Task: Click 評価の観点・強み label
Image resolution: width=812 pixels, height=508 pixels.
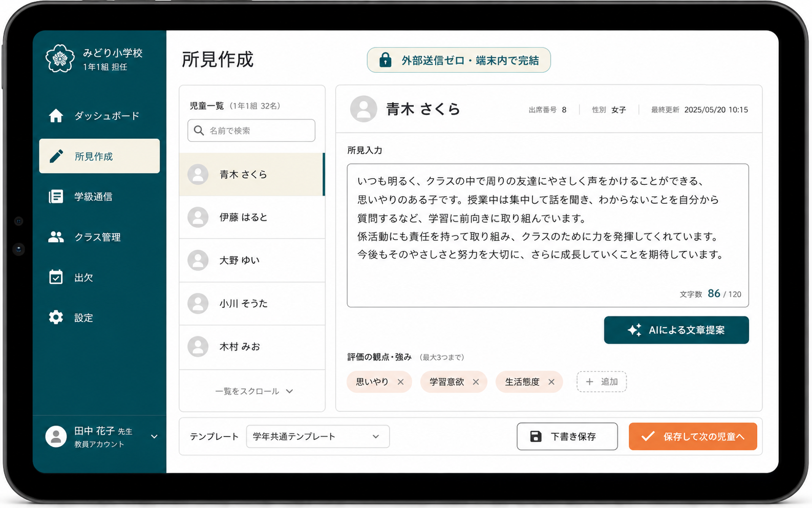Action: (379, 357)
